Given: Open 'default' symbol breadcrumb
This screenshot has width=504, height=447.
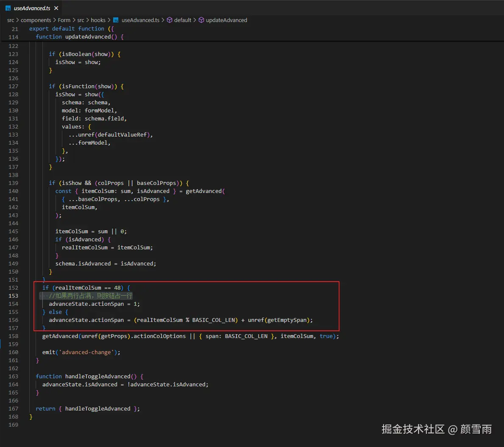Looking at the screenshot, I should click(183, 20).
